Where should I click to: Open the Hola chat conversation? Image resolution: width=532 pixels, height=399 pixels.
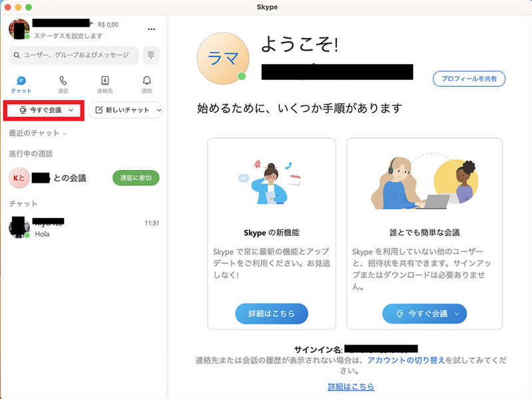coord(84,228)
